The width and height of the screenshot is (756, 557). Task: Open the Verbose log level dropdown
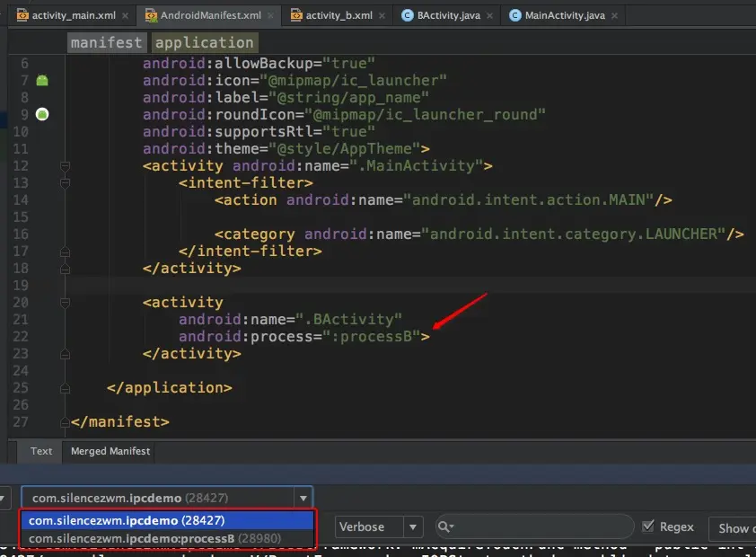coord(379,527)
